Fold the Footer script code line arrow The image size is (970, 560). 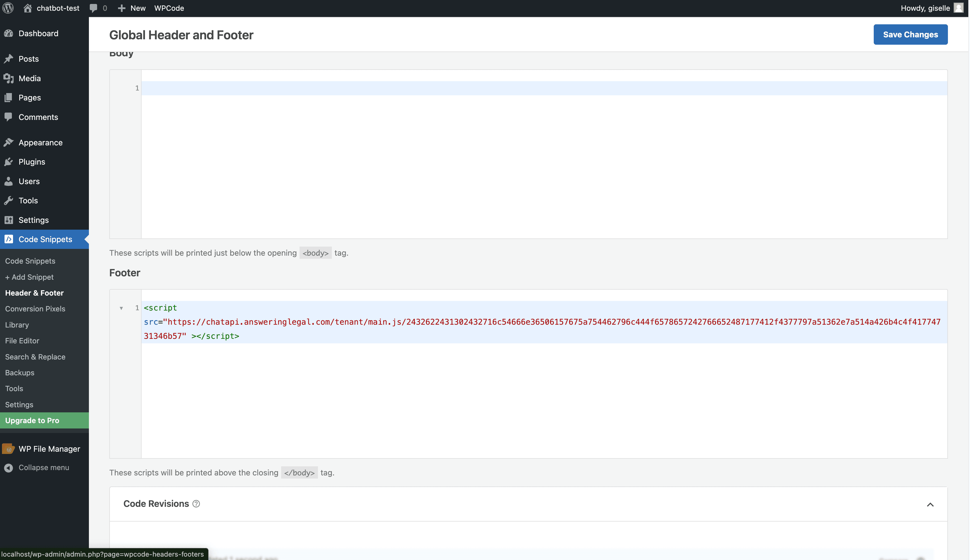(x=121, y=308)
